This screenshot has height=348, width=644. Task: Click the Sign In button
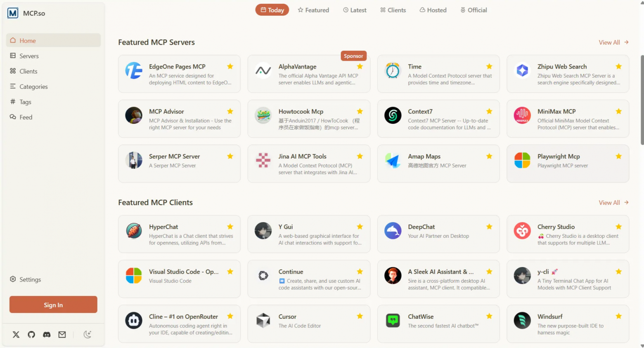tap(53, 305)
